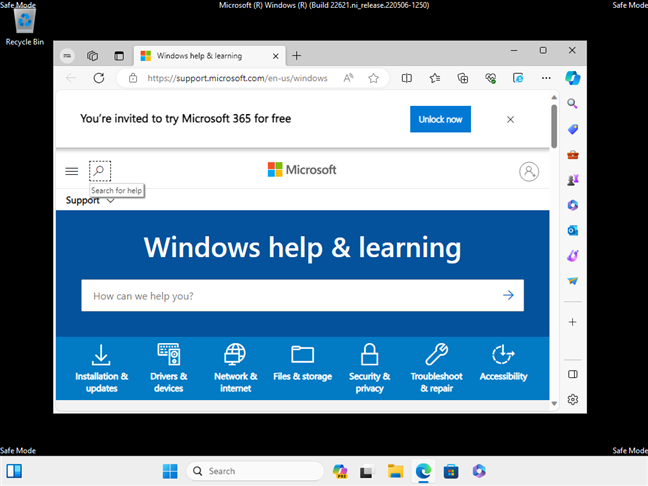Screen dimensions: 648x486
Task: Open Installation & updates category
Action: coord(102,368)
